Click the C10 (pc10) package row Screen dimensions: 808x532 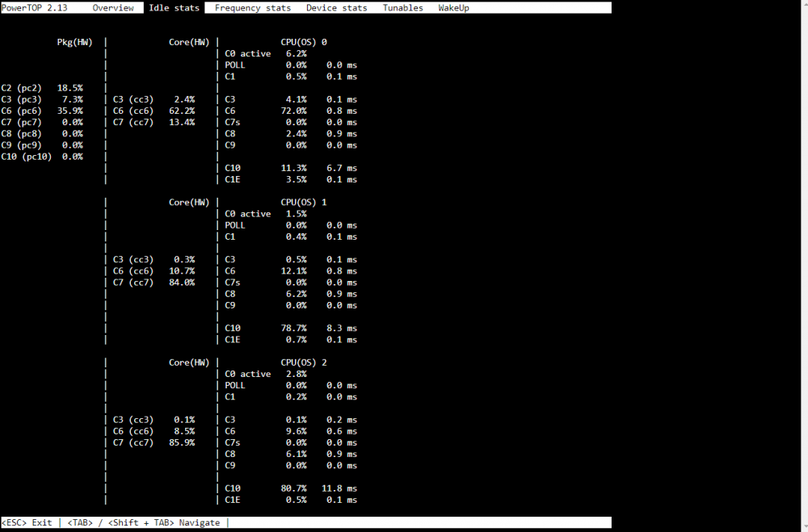(x=42, y=157)
